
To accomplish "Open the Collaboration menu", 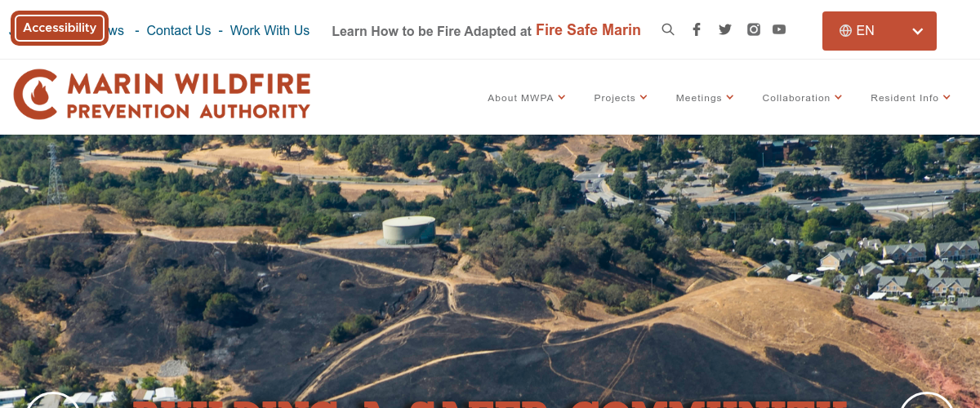I will [802, 98].
